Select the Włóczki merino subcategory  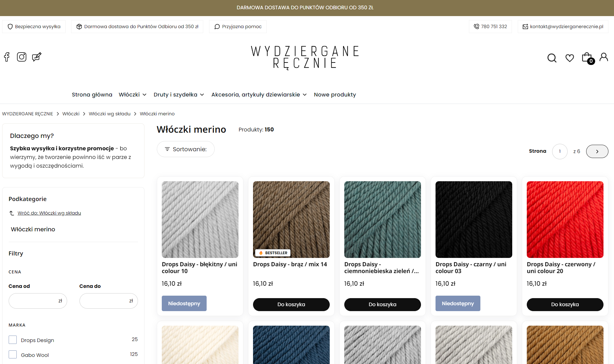(33, 229)
